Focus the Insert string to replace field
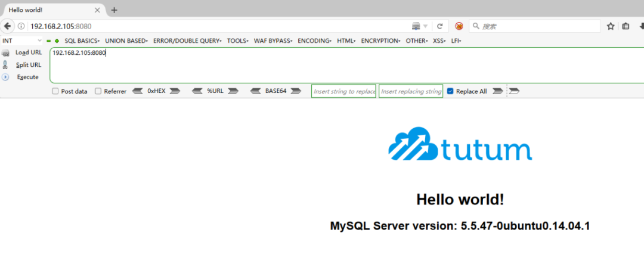The height and width of the screenshot is (273, 644). click(344, 91)
